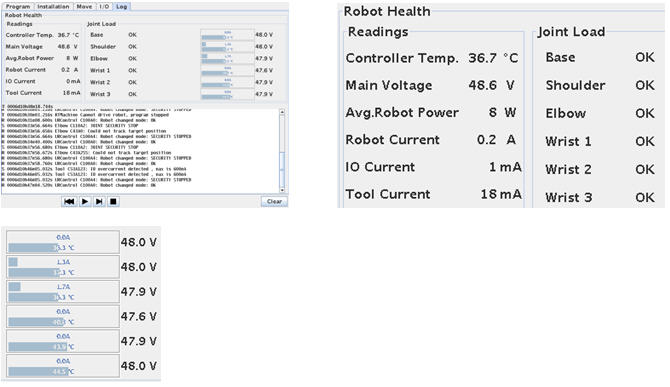Click the step-forward playback button

coord(99,201)
